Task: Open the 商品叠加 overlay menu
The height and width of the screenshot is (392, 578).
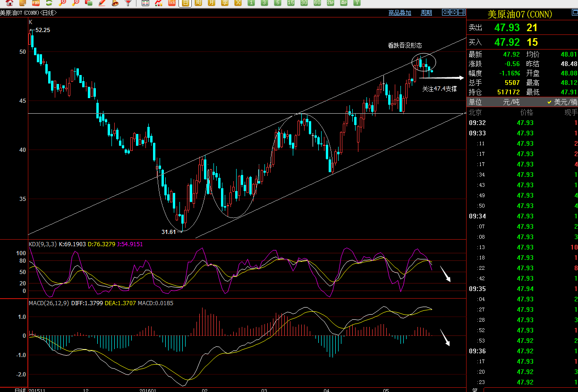Action: tap(399, 13)
